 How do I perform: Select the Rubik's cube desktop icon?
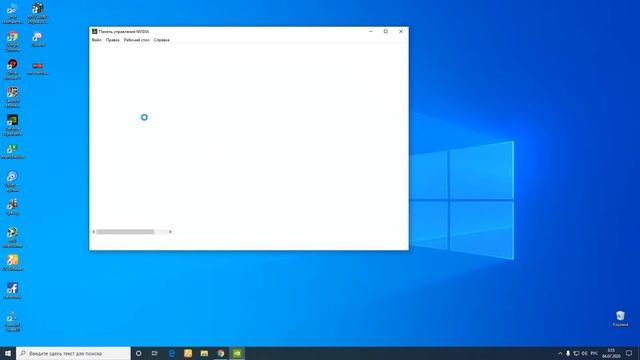(38, 12)
